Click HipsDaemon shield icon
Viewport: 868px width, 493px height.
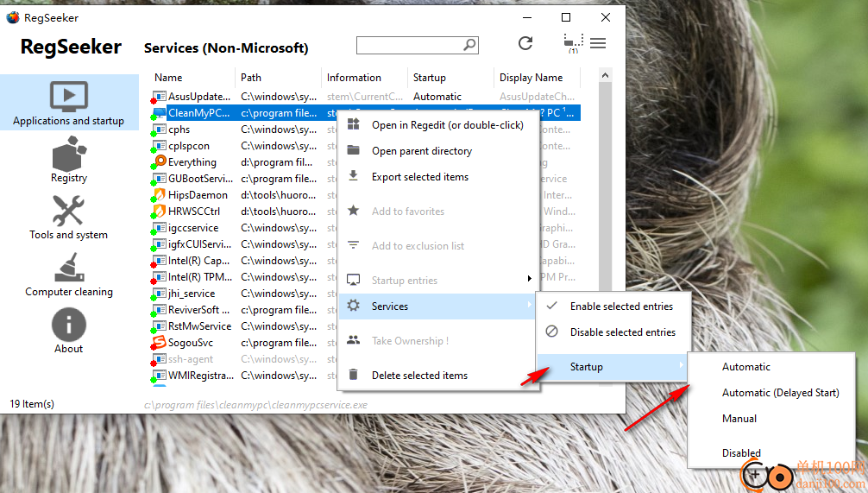160,194
